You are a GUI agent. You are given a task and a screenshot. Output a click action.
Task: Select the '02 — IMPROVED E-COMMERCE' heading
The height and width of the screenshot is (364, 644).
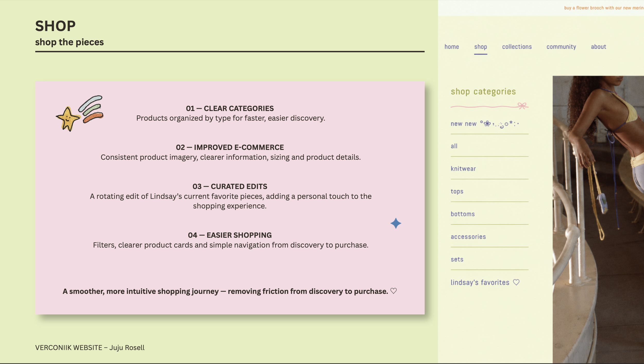(x=230, y=147)
